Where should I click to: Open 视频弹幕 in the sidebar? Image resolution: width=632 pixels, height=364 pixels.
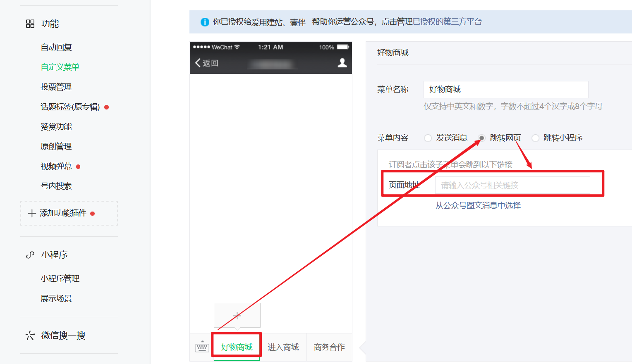pos(56,167)
